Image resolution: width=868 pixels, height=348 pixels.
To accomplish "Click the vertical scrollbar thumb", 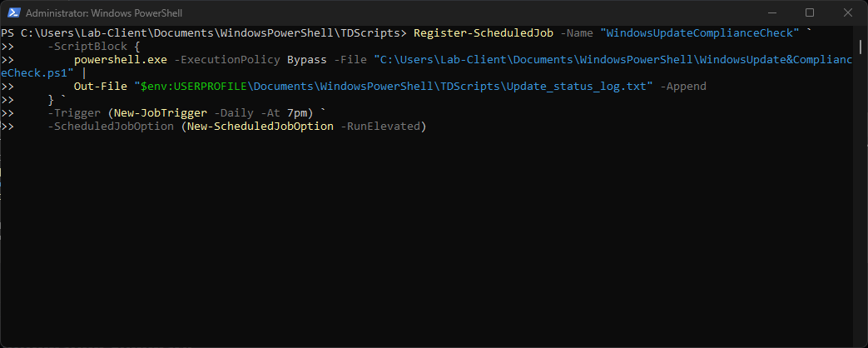I will [x=861, y=46].
